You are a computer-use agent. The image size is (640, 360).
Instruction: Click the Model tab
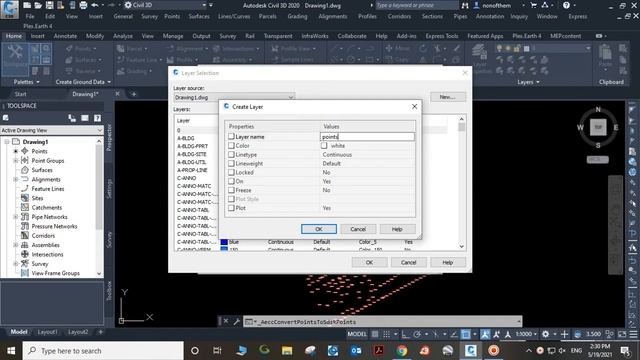point(18,332)
